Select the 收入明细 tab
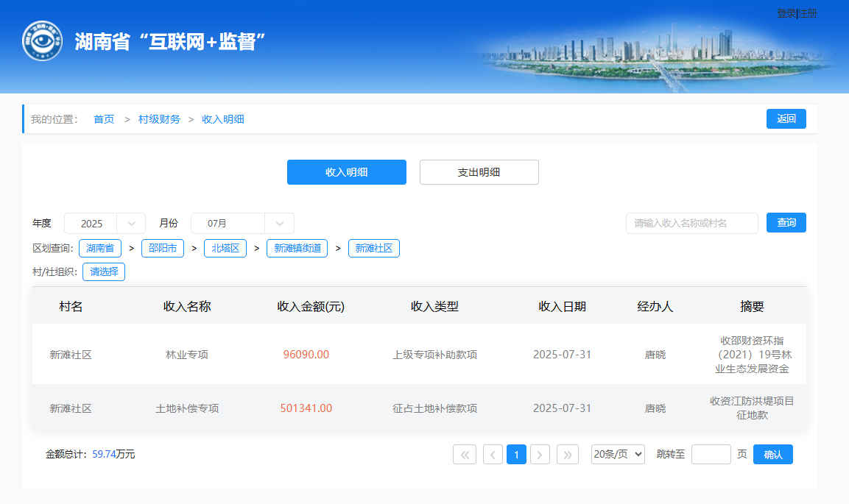The width and height of the screenshot is (849, 504). pyautogui.click(x=346, y=172)
